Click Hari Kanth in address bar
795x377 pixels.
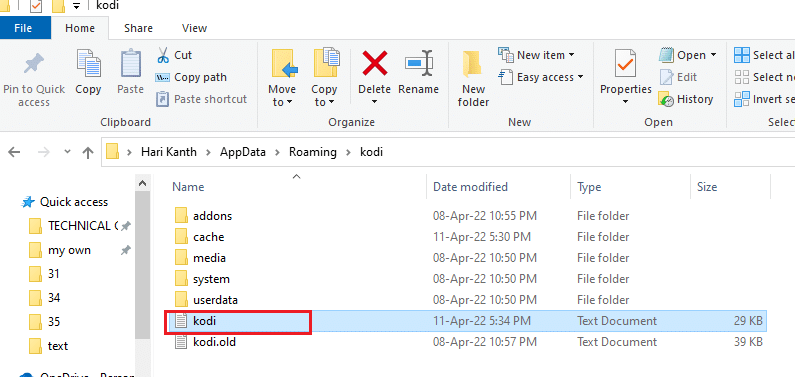tap(169, 152)
